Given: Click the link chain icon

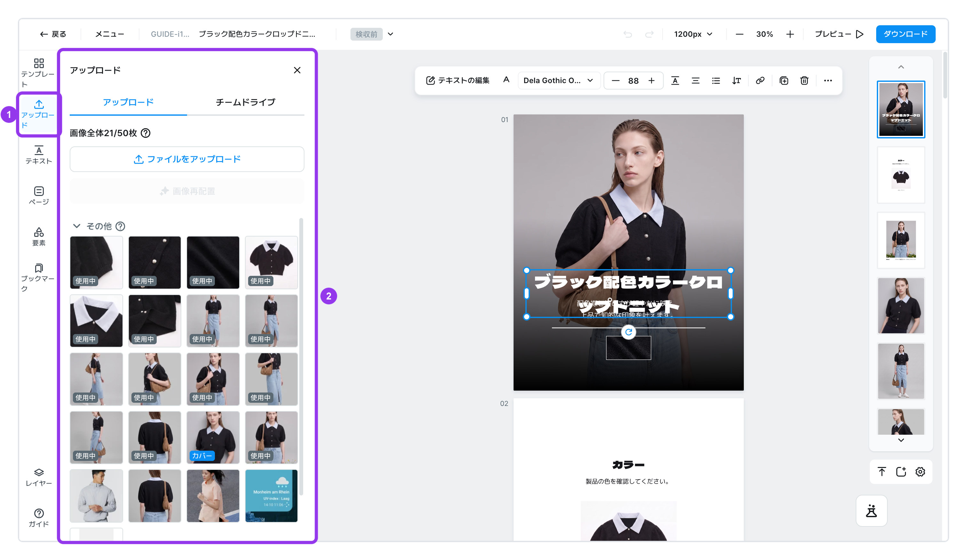Looking at the screenshot, I should point(760,81).
